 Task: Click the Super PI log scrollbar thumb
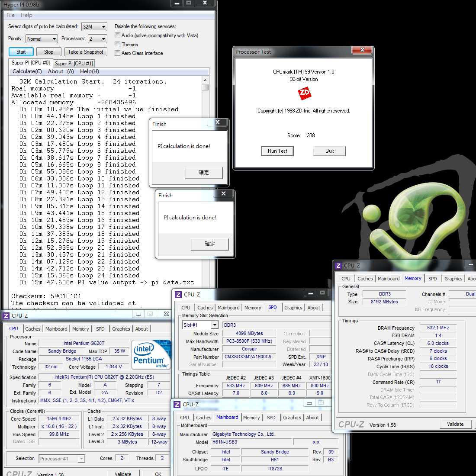point(205,87)
